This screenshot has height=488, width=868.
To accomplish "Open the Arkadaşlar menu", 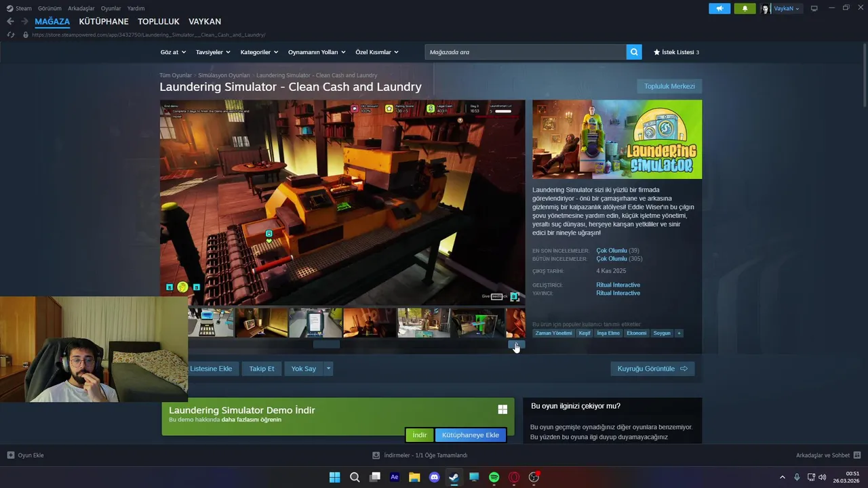I will pyautogui.click(x=81, y=8).
